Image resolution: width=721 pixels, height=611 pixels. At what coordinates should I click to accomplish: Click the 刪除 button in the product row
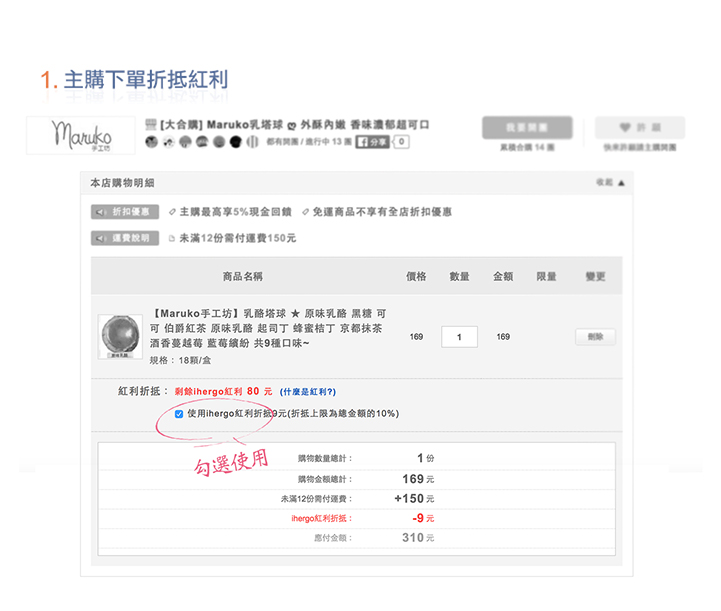[x=595, y=337]
